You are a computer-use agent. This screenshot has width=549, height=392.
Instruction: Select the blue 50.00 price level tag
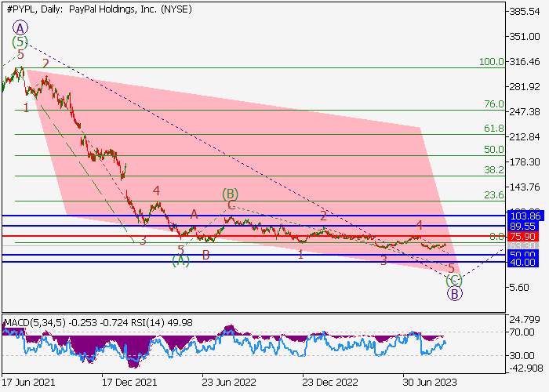[522, 255]
